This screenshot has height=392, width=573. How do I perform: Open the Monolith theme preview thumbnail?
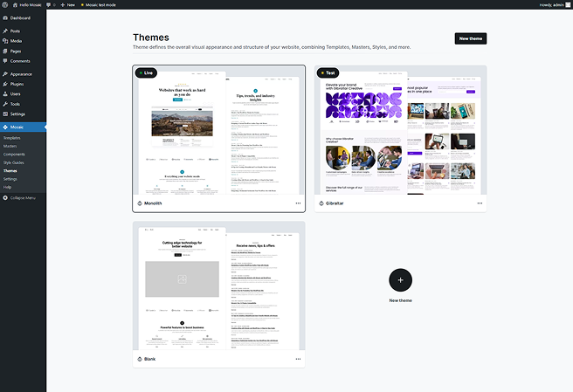(x=218, y=130)
